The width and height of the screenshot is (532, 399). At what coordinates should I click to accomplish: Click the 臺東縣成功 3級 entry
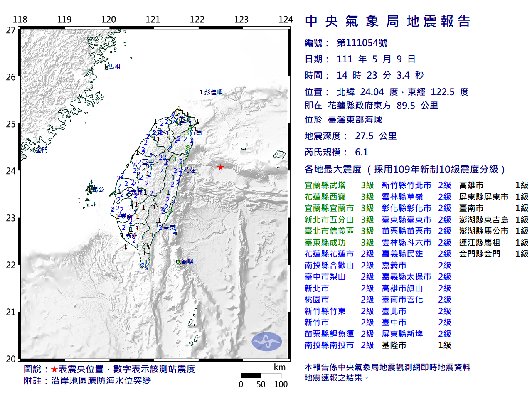(x=339, y=242)
